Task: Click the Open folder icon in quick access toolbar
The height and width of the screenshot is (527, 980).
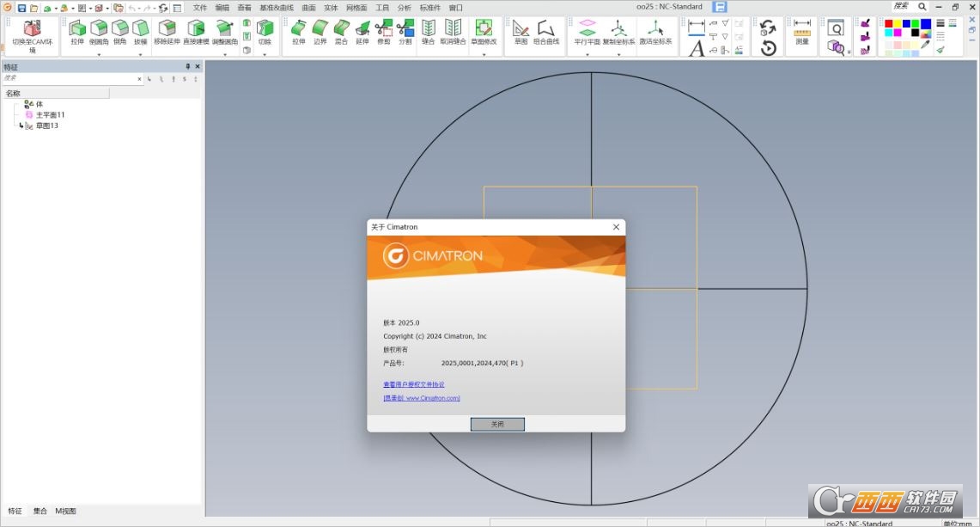Action: pyautogui.click(x=33, y=8)
